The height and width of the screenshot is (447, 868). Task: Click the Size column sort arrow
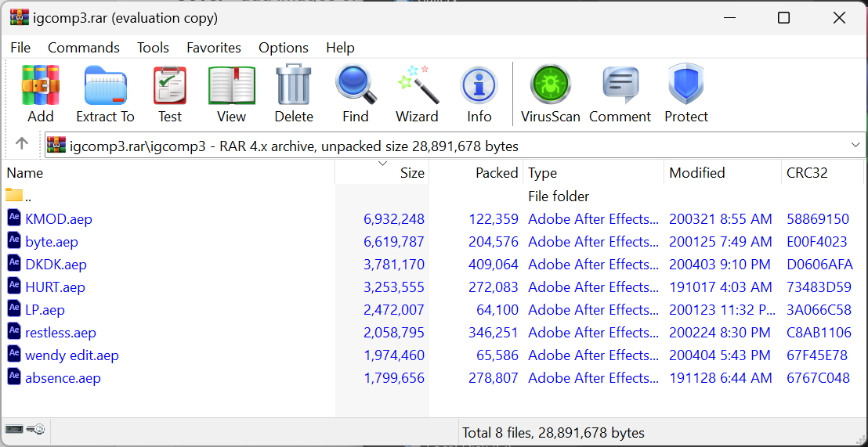coord(382,163)
